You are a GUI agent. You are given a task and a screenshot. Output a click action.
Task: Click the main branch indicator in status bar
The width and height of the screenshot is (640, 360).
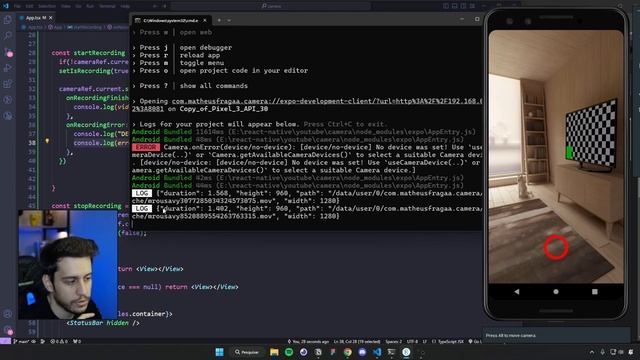pyautogui.click(x=21, y=341)
